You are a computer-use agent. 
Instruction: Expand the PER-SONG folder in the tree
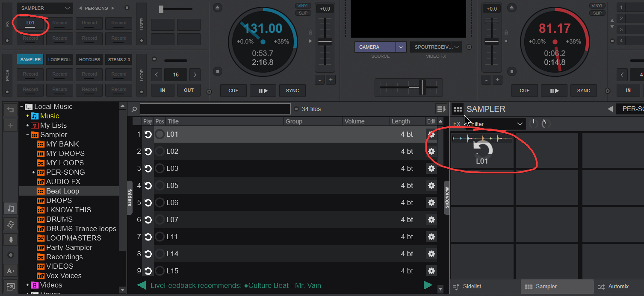(34, 172)
